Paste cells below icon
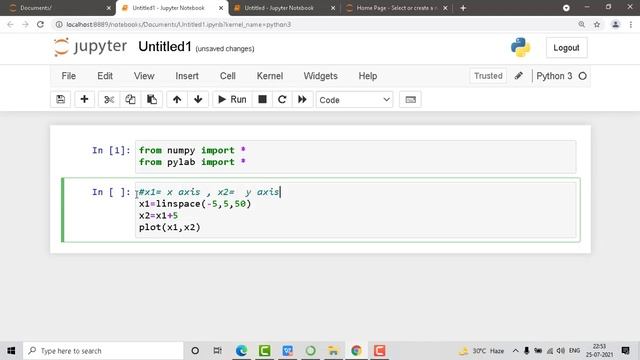The image size is (640, 360). [152, 100]
